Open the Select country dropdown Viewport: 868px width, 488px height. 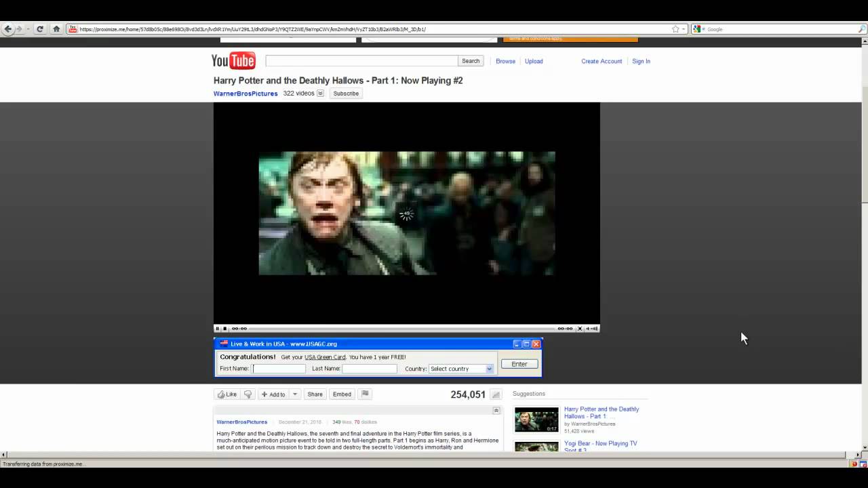461,369
